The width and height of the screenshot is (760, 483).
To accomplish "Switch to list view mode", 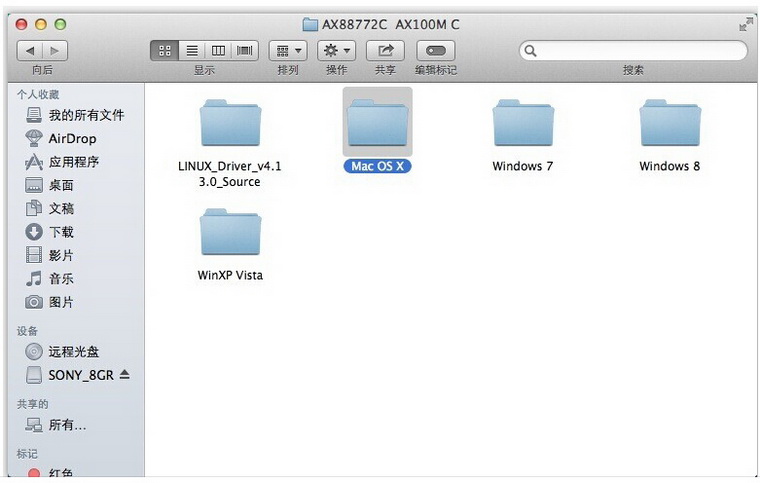I will coord(192,50).
